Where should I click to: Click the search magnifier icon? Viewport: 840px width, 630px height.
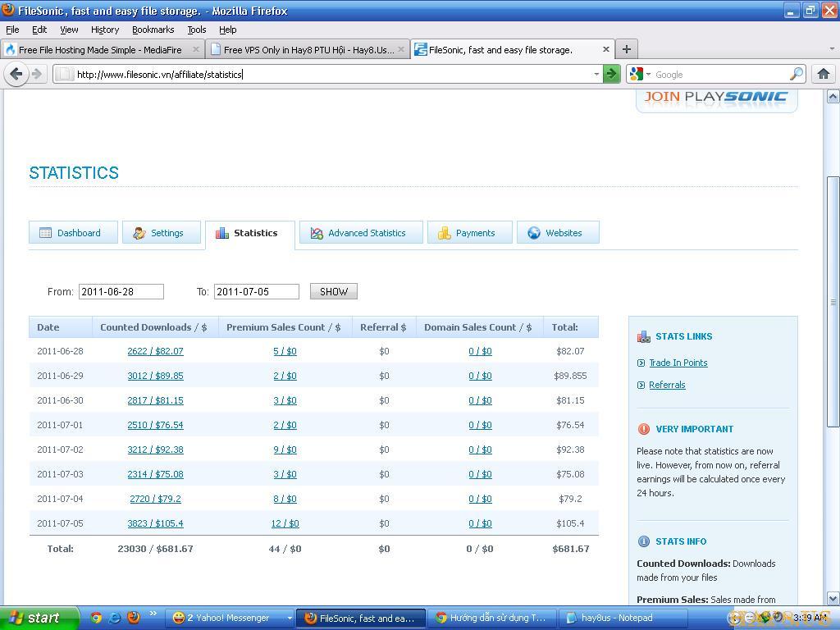coord(797,74)
